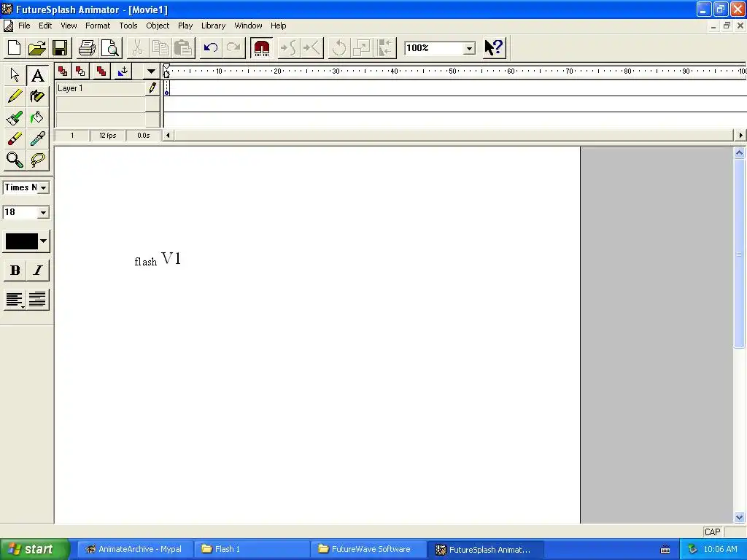The width and height of the screenshot is (747, 560).
Task: Toggle the second onion skin outlines button
Action: point(80,71)
